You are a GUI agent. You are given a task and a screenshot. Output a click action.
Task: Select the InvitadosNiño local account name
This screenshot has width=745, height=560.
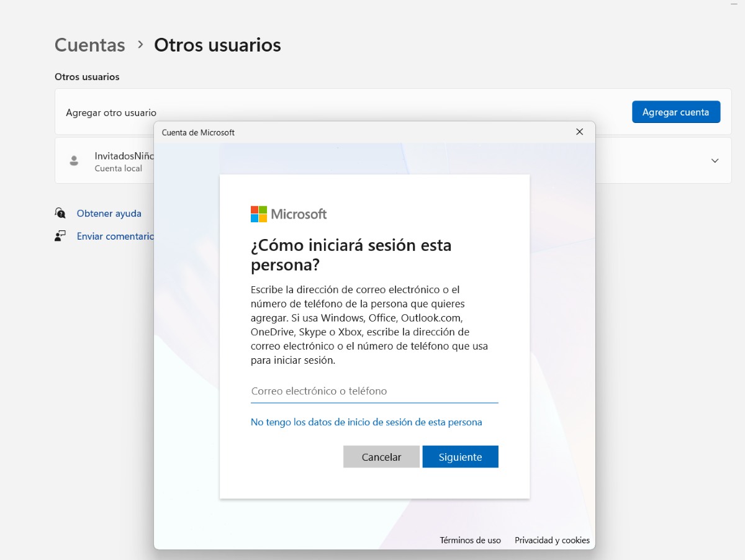[x=124, y=156]
